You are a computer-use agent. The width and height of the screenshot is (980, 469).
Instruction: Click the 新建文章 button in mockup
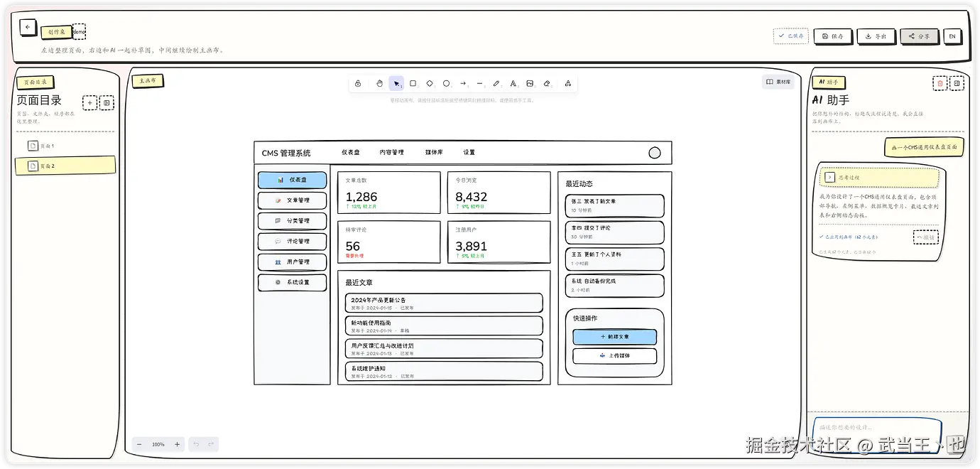[x=615, y=337]
